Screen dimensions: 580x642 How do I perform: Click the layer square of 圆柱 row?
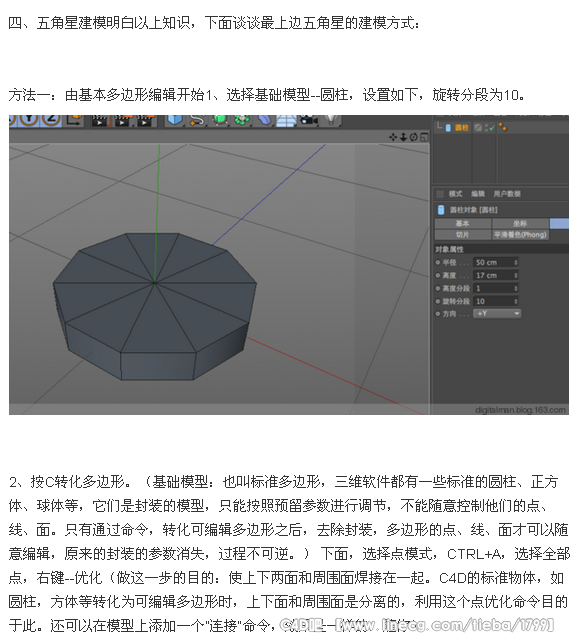[477, 128]
